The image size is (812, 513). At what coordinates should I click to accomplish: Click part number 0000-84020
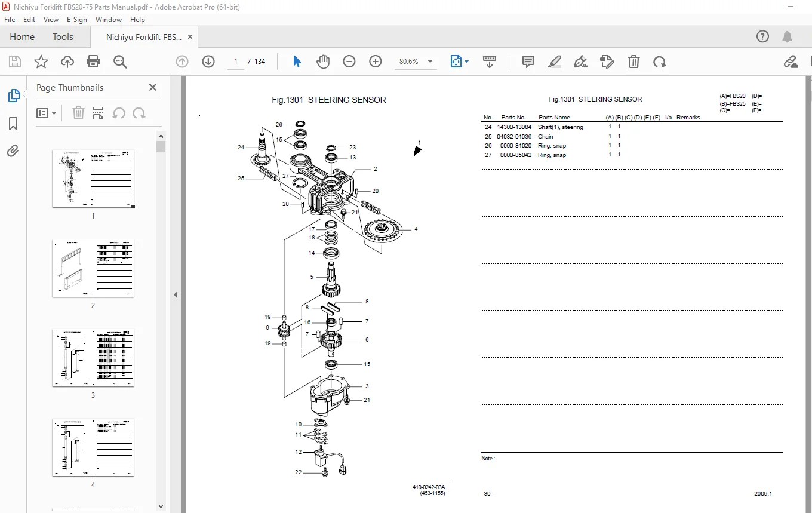(516, 146)
